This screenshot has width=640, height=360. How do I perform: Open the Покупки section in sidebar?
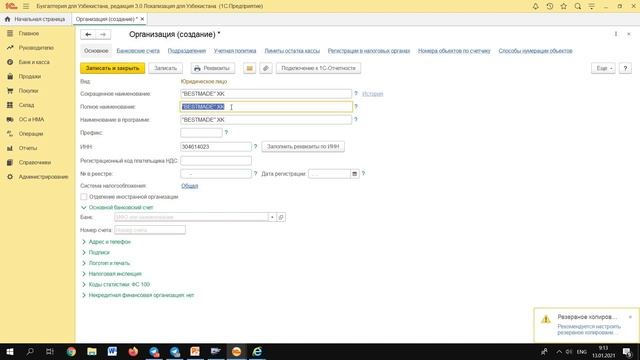(28, 91)
